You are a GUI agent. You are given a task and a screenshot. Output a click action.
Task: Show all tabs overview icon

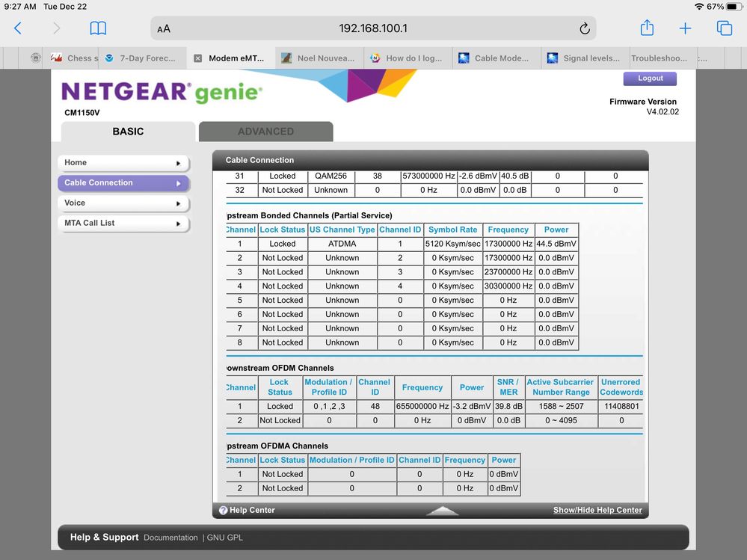coord(724,28)
